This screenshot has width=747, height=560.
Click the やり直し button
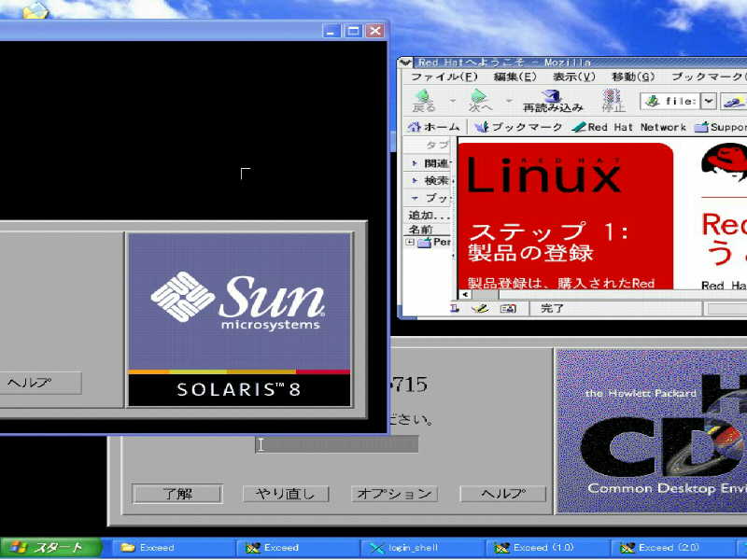coord(286,494)
